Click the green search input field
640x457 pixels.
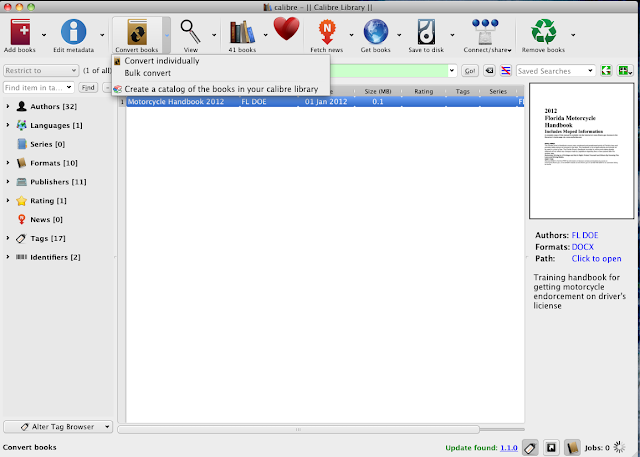388,71
